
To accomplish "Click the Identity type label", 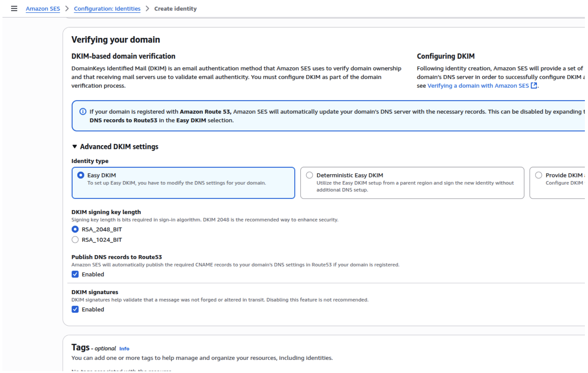I will (90, 161).
